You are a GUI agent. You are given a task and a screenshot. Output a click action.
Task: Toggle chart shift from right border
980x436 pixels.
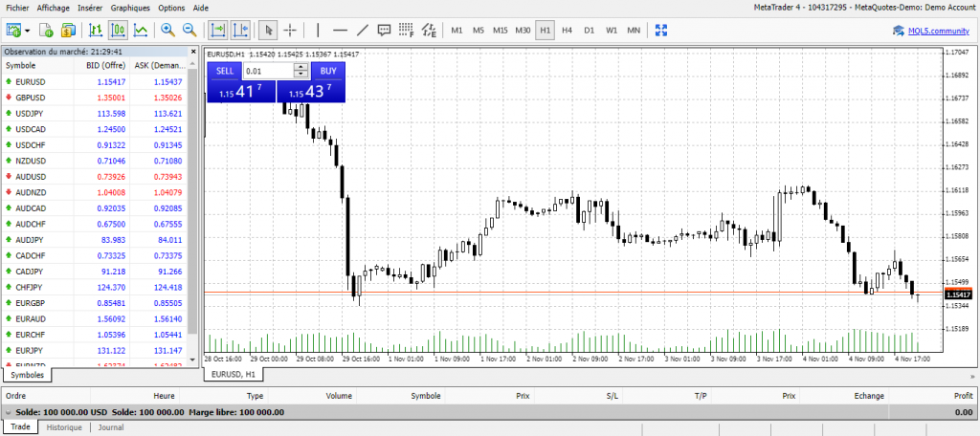[x=240, y=30]
